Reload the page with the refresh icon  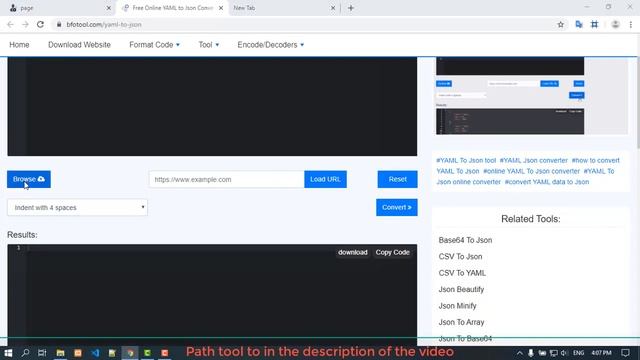[x=40, y=24]
